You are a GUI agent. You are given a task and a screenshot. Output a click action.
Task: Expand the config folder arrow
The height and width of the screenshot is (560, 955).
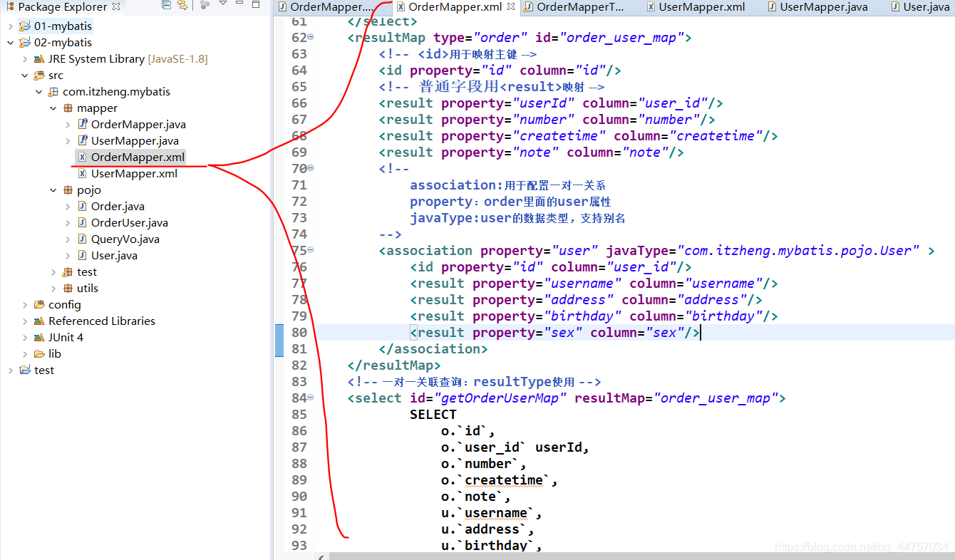(x=24, y=305)
